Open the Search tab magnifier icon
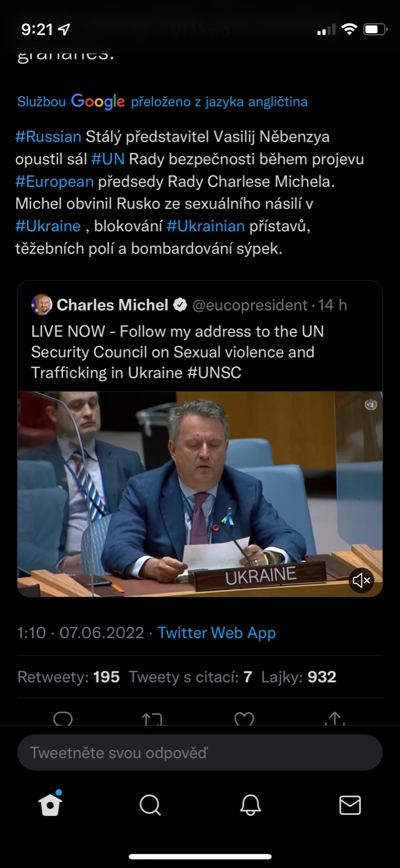The width and height of the screenshot is (400, 868). click(150, 805)
